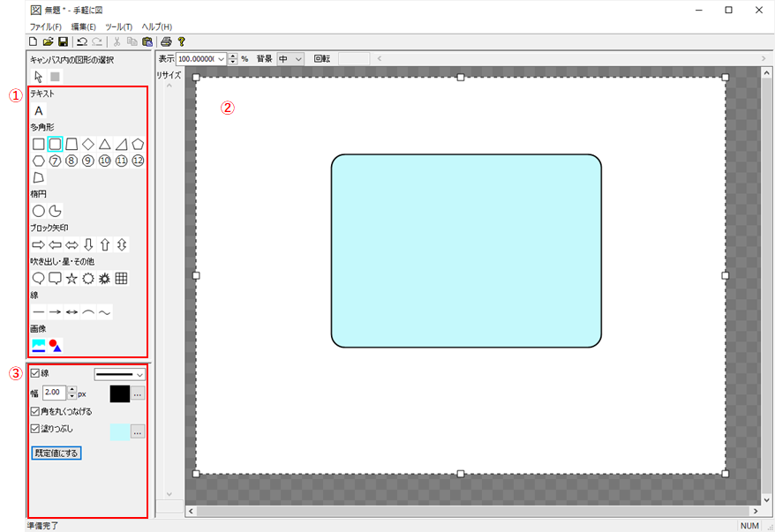
Task: Select the arrow pointer selection tool
Action: (39, 77)
